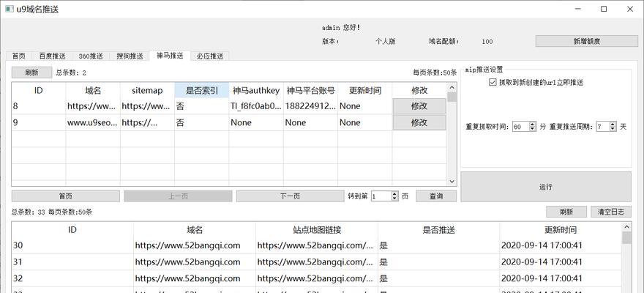Select ID cell 9 in domain table

39,122
